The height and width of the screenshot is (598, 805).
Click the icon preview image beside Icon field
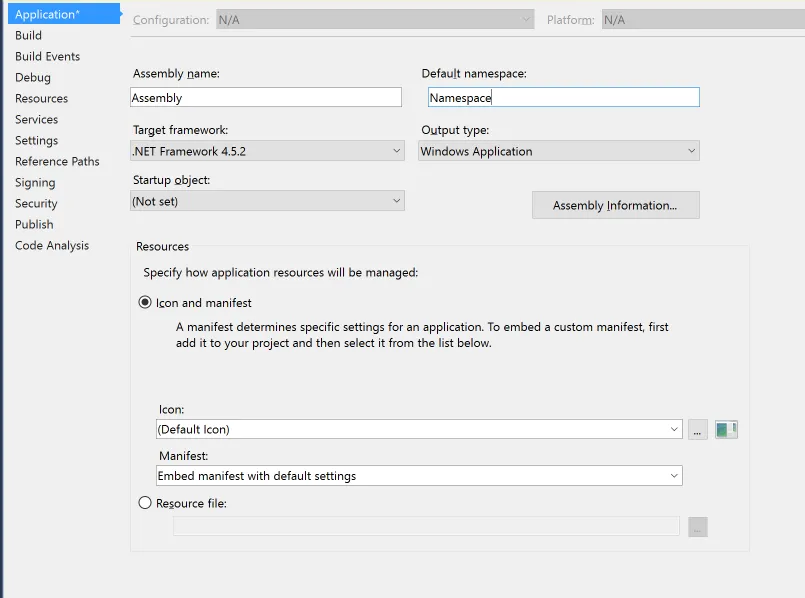pos(726,430)
